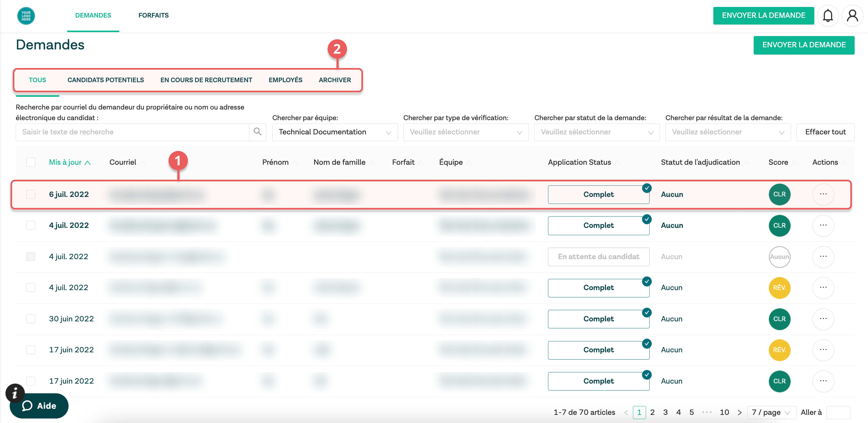
Task: Click the Effacer tout button
Action: pos(825,132)
